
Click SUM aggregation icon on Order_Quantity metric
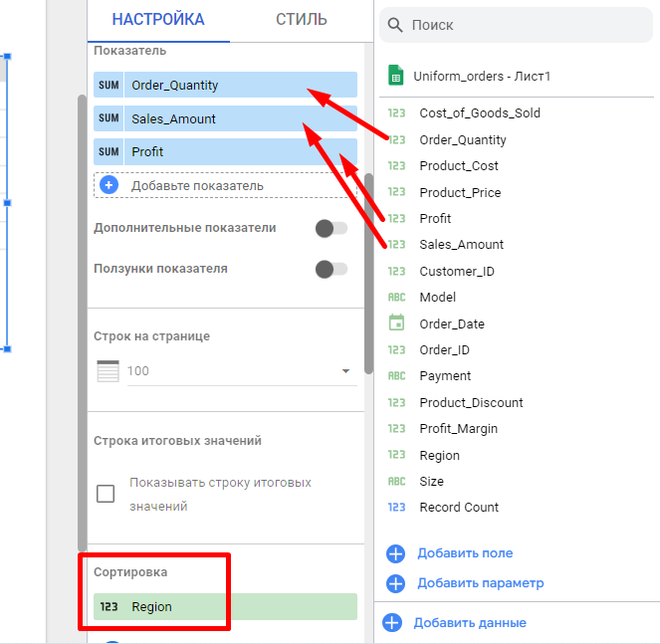[x=109, y=86]
